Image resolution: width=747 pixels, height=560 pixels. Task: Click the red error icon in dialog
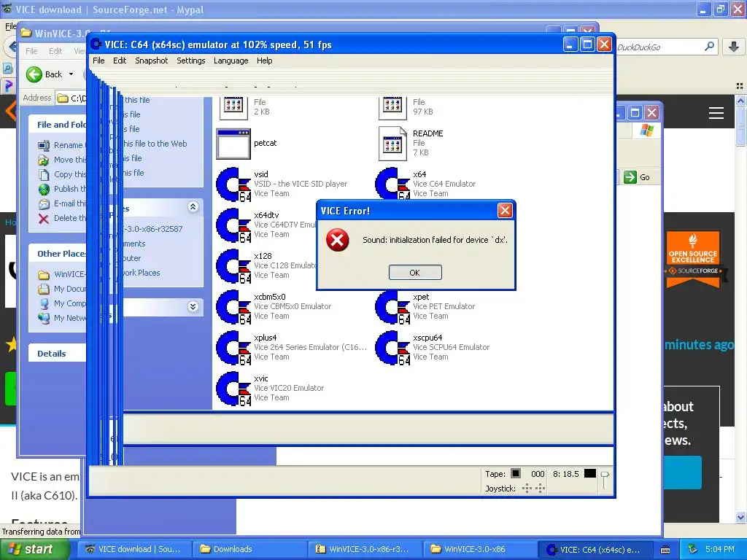(x=337, y=240)
